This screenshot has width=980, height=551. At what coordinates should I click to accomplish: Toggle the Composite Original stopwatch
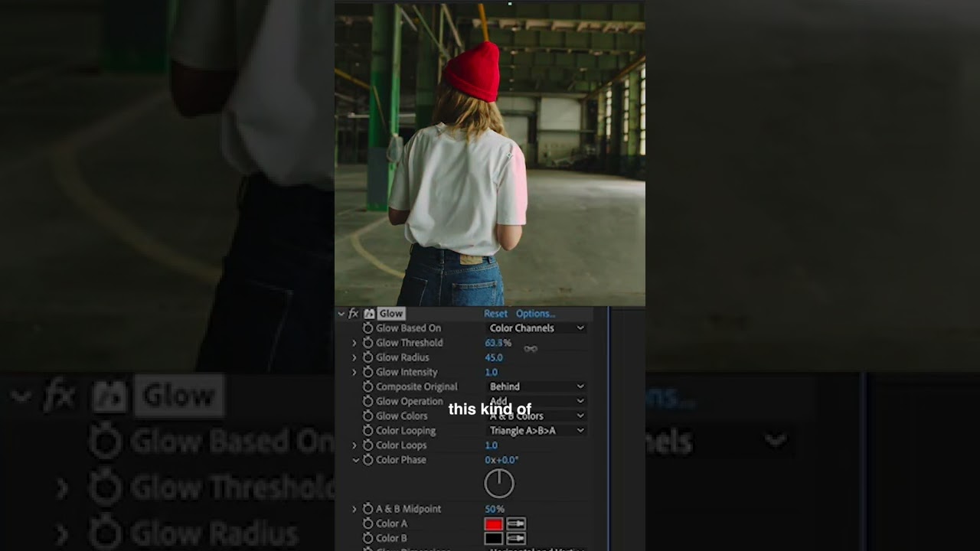pyautogui.click(x=367, y=386)
